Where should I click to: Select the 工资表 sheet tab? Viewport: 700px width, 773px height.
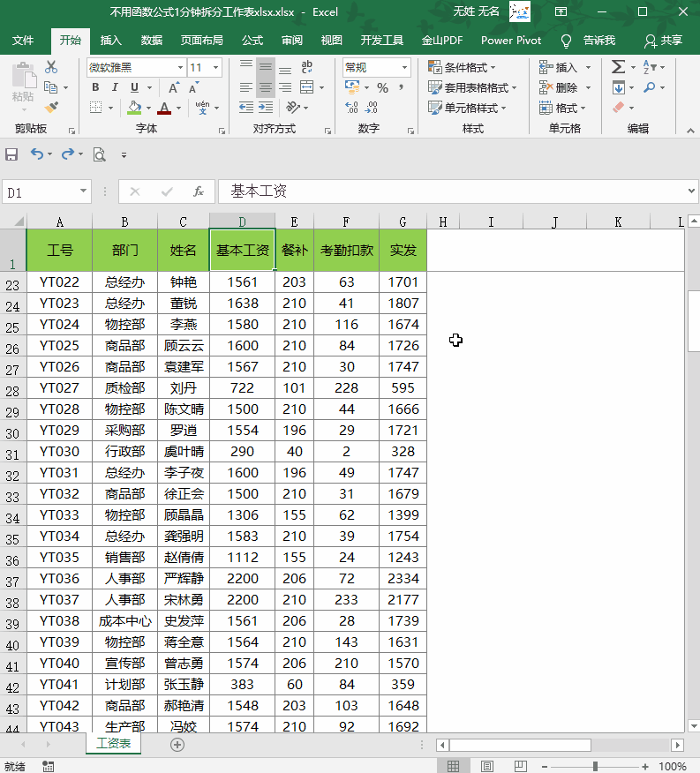point(113,743)
